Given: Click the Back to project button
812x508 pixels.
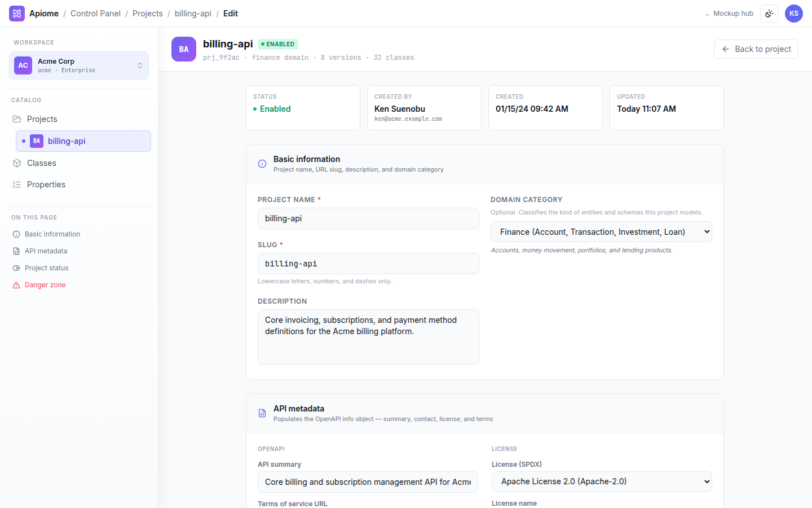Looking at the screenshot, I should [756, 49].
